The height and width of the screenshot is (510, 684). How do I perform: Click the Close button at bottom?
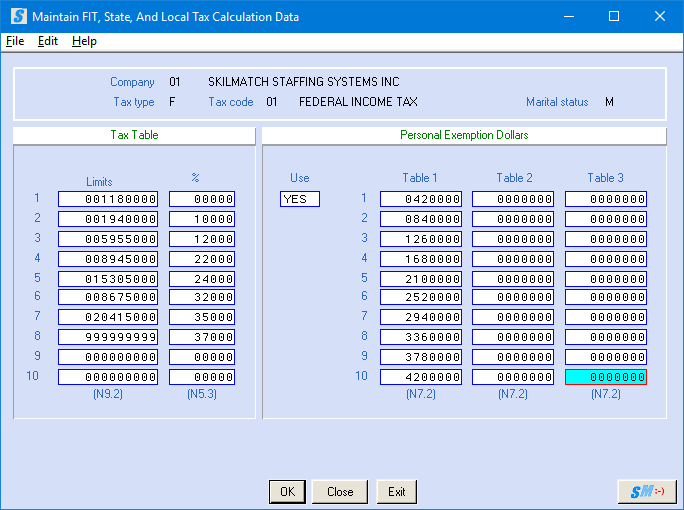[340, 491]
